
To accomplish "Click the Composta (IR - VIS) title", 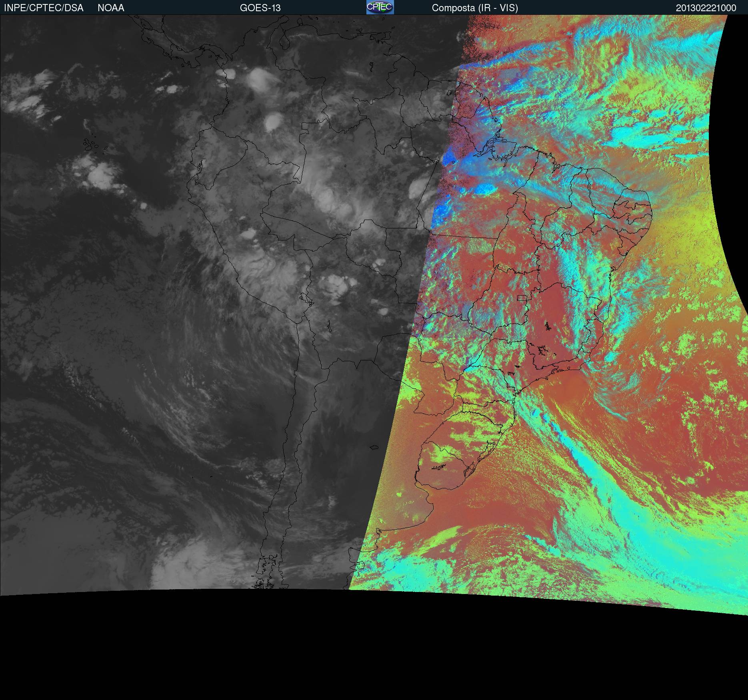I will pos(475,8).
